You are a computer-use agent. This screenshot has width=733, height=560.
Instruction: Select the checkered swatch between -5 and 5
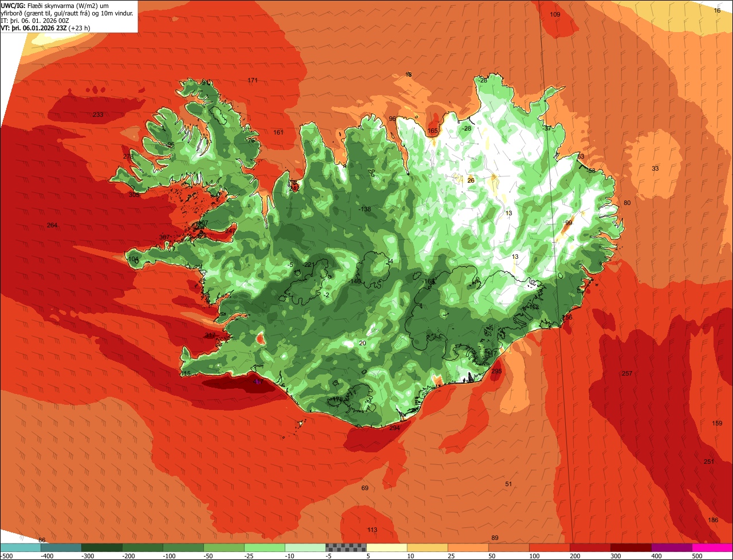point(346,547)
